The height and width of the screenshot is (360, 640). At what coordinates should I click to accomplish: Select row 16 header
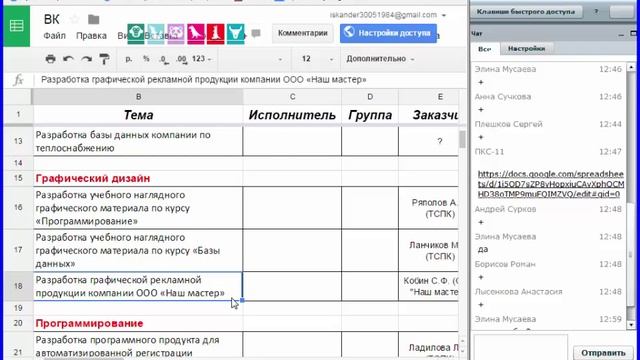(18, 207)
